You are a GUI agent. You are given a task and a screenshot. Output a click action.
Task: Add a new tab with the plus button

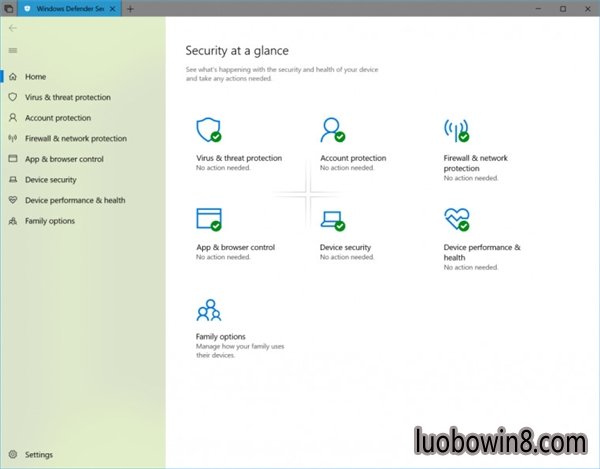(x=130, y=8)
